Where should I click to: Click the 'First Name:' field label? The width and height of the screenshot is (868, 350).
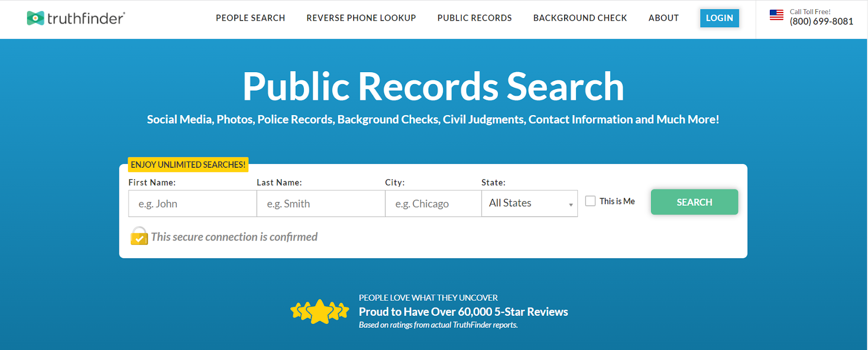pyautogui.click(x=152, y=182)
